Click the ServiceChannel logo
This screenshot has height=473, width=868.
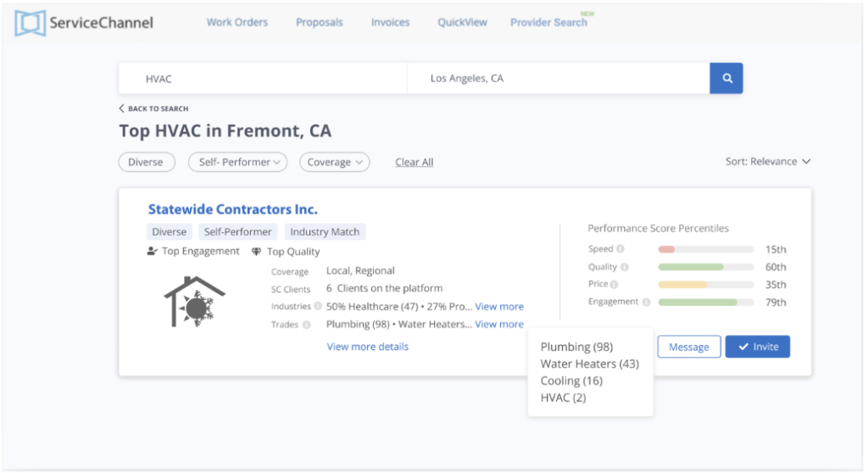84,23
